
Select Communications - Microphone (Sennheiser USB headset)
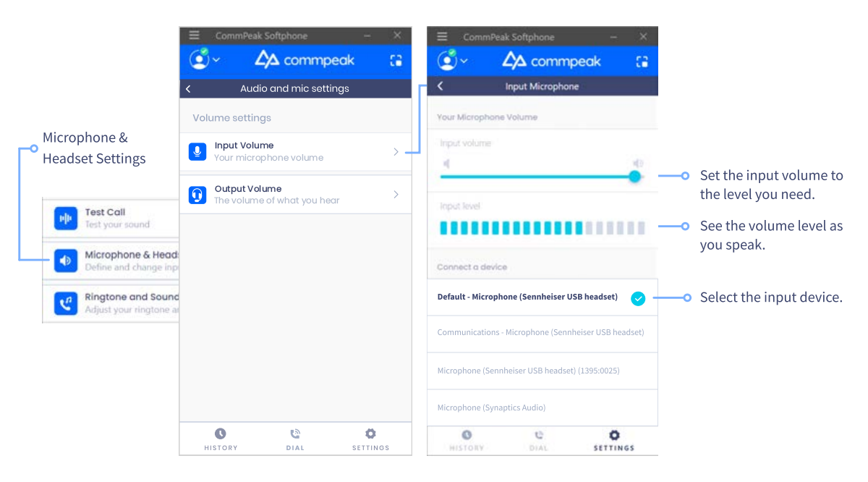point(542,334)
